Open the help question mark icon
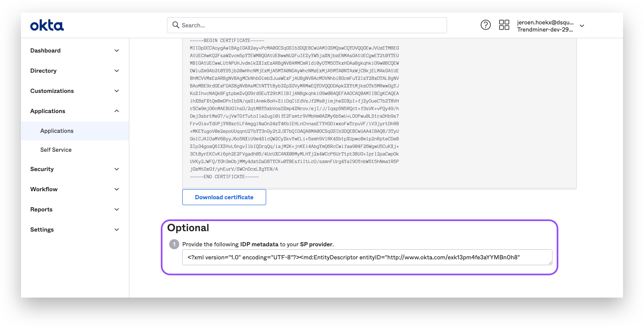Viewport: 644px width, 327px height. (x=486, y=25)
